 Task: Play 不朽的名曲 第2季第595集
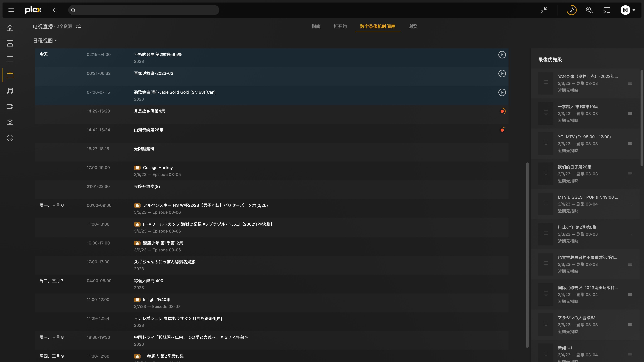[x=502, y=55]
